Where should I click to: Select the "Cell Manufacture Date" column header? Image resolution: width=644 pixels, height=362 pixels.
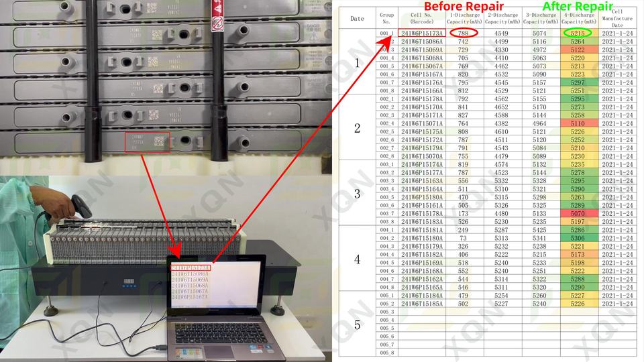click(x=617, y=19)
